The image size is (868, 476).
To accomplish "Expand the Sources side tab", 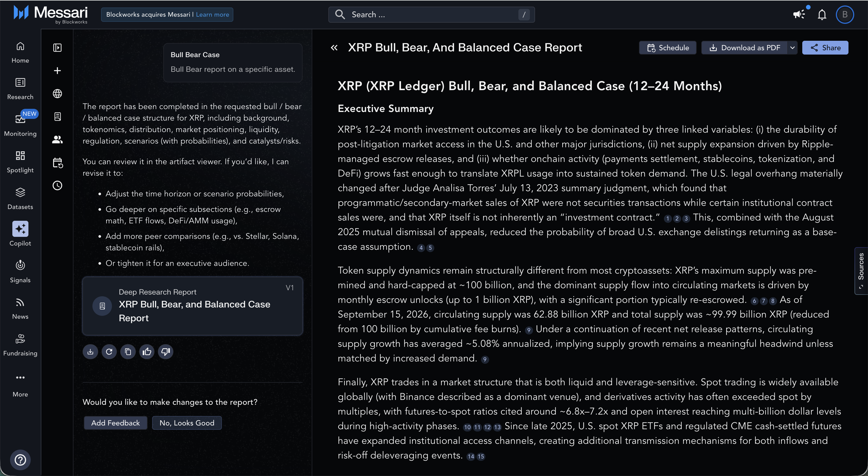I will 861,271.
